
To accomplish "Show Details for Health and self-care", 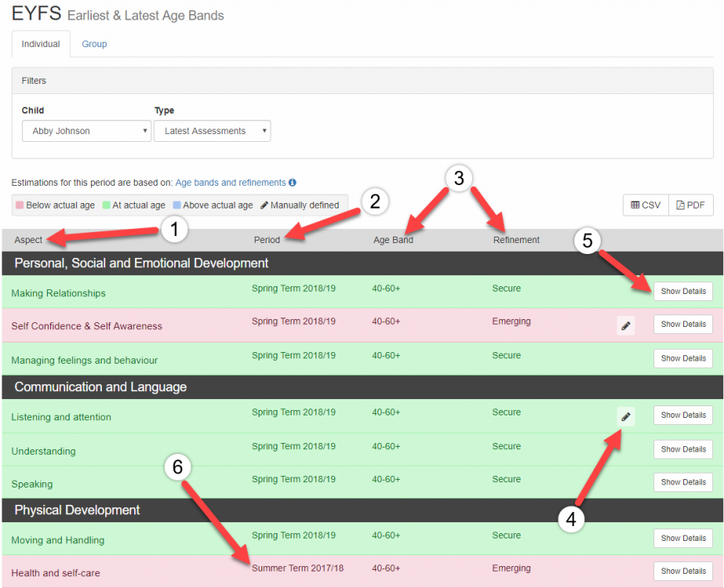I will 682,572.
